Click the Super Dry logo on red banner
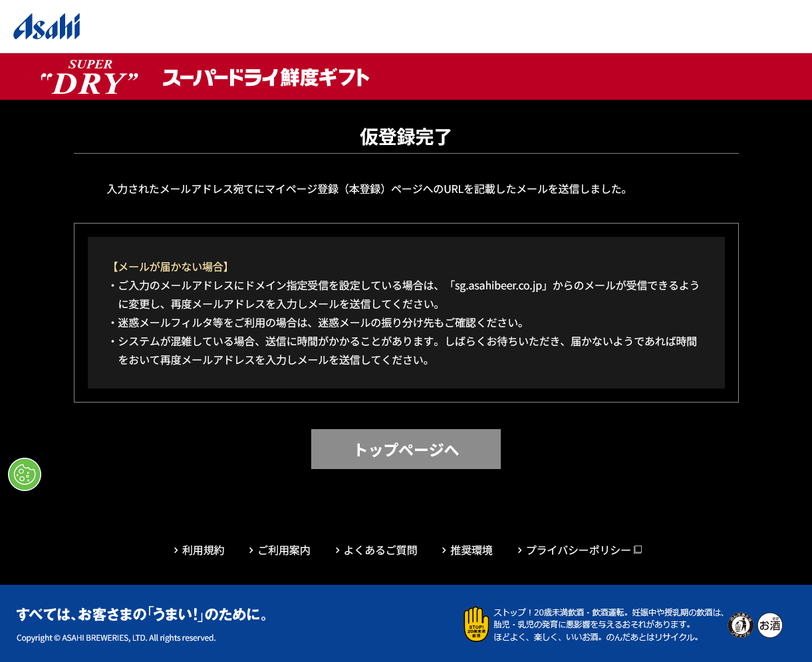This screenshot has height=662, width=812. [90, 77]
